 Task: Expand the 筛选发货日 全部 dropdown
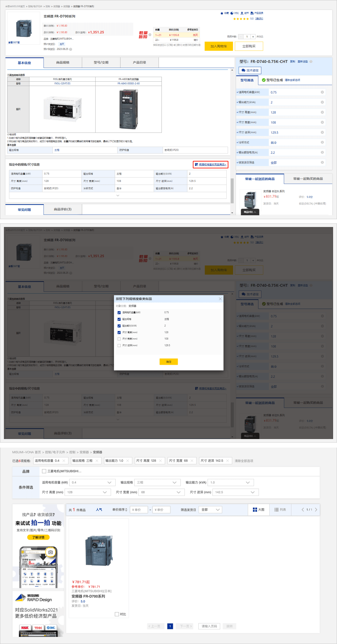click(x=211, y=510)
